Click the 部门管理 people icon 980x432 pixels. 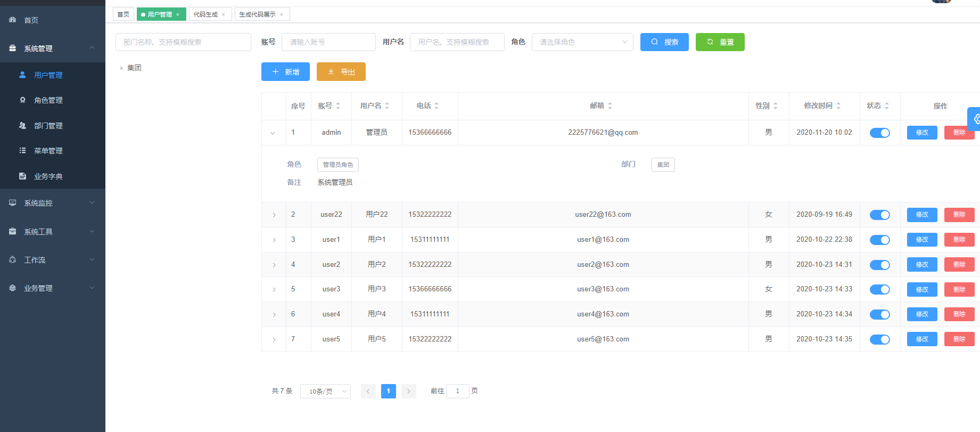point(22,126)
